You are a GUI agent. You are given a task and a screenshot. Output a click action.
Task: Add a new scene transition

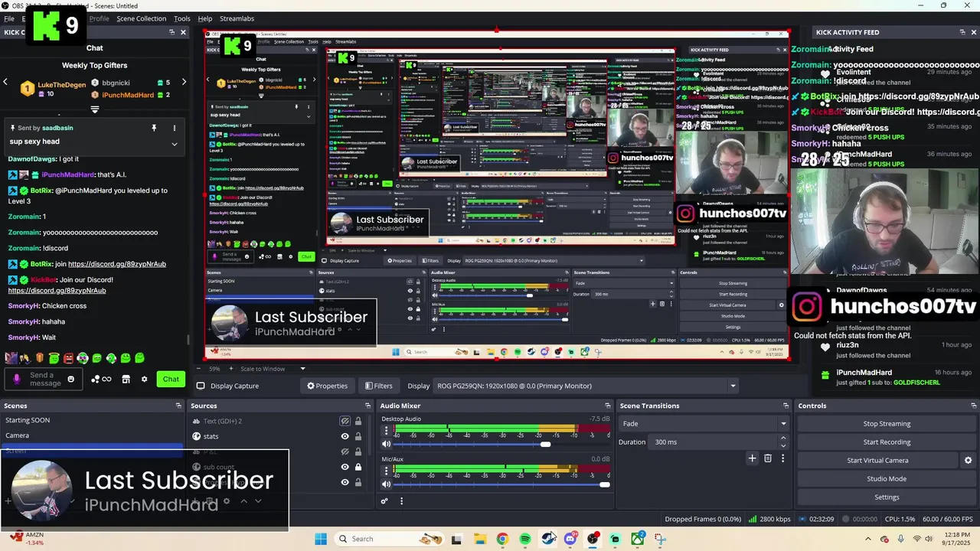[x=752, y=458]
